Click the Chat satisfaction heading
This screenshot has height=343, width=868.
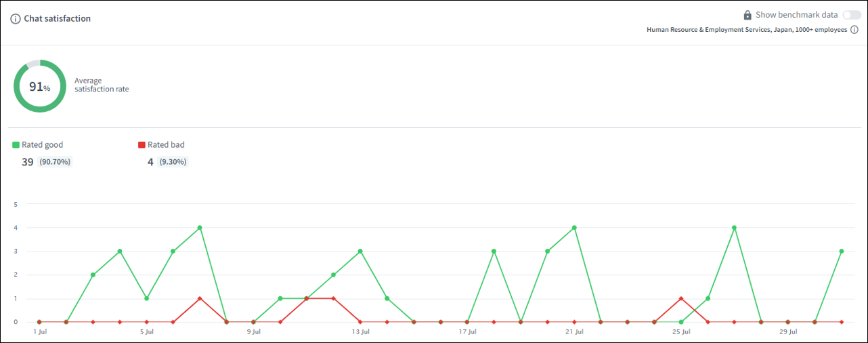[58, 19]
